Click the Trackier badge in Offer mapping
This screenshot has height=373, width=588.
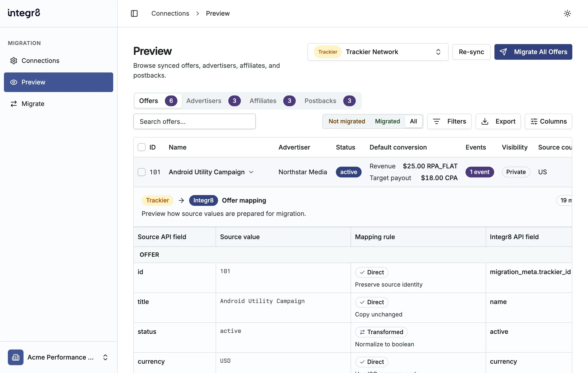pyautogui.click(x=157, y=200)
